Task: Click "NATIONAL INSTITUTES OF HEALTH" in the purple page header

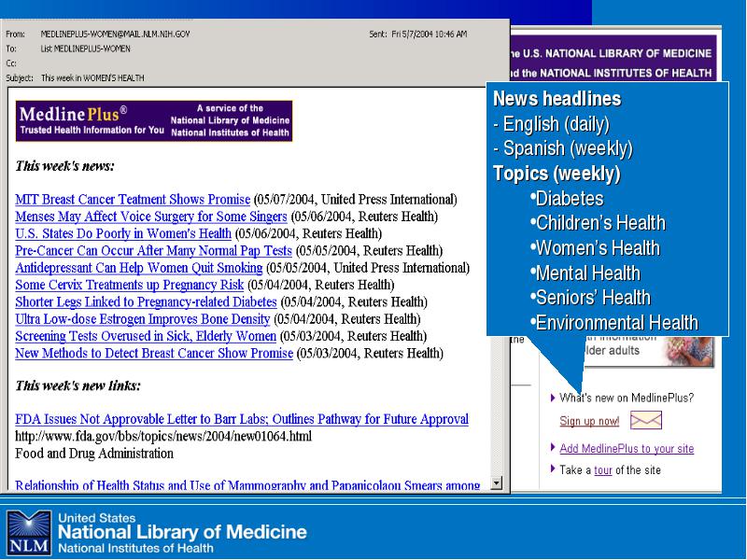Action: click(626, 74)
